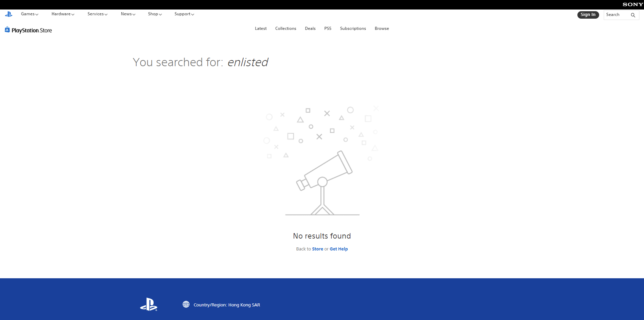Switch to the Collections tab
This screenshot has height=320, width=644.
[285, 29]
